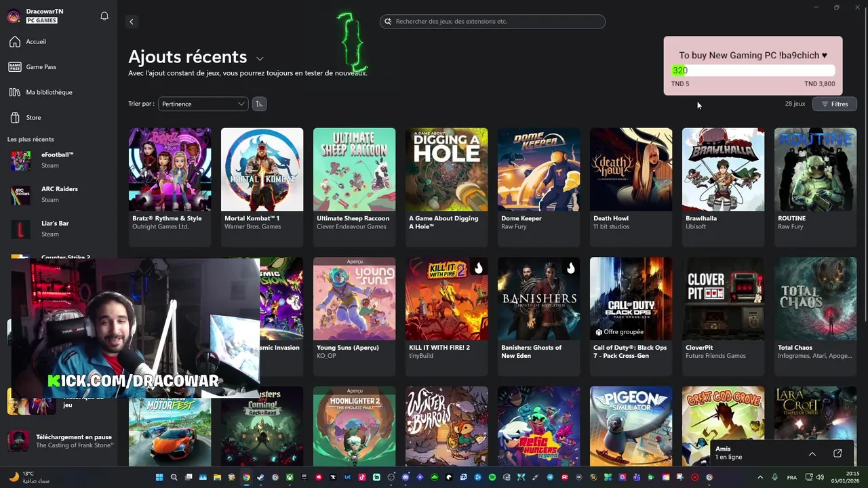868x488 pixels.
Task: Switch to Chrome in the taskbar
Action: click(x=246, y=477)
